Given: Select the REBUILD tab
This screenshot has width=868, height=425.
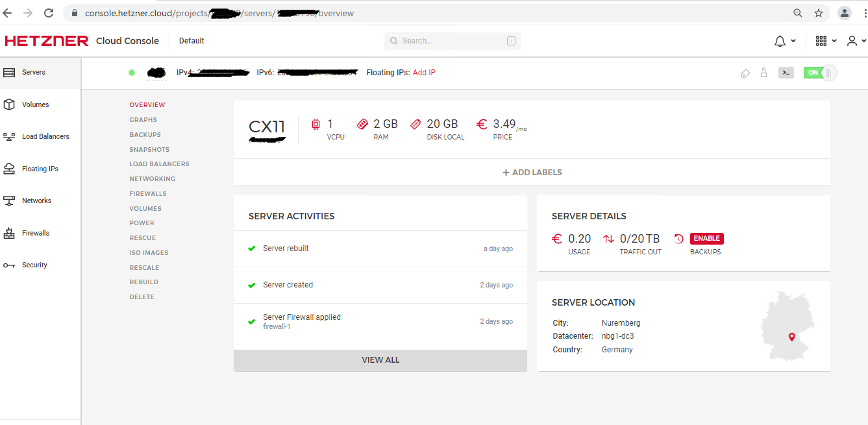Looking at the screenshot, I should 144,282.
